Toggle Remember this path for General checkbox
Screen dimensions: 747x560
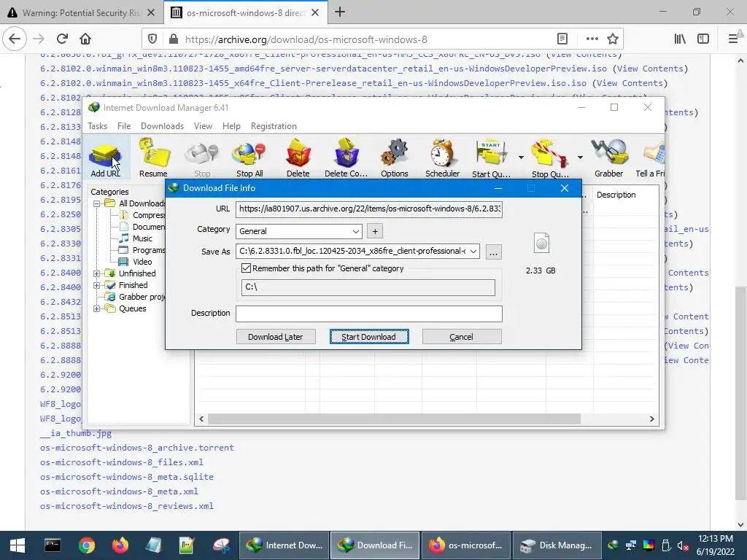coord(247,268)
